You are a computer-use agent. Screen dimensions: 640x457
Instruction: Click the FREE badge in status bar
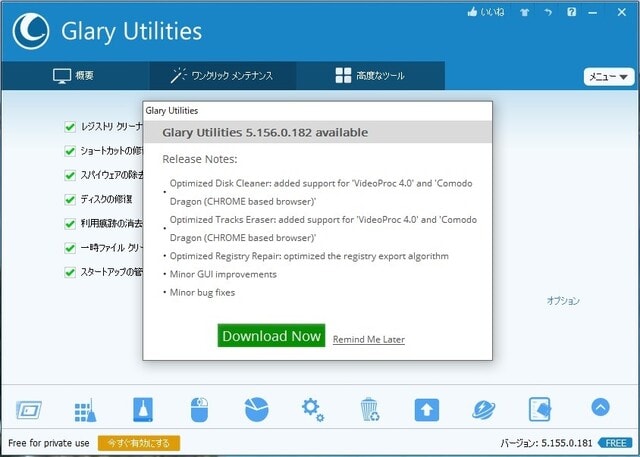[616, 443]
